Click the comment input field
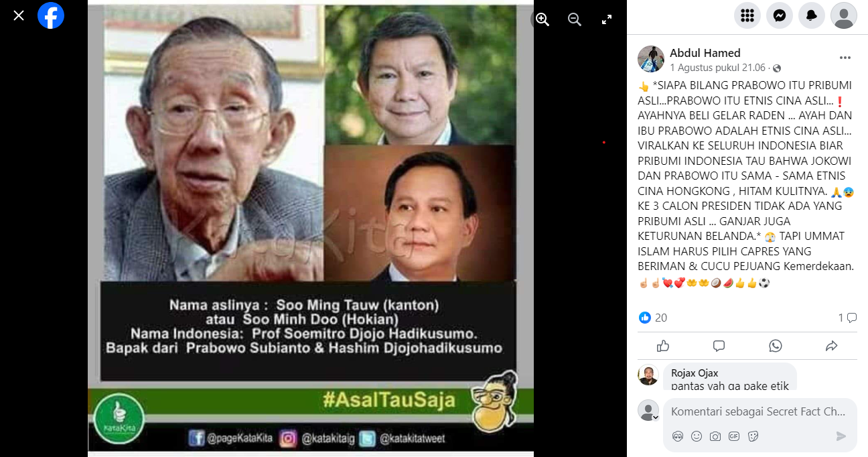The height and width of the screenshot is (457, 868). [x=759, y=412]
